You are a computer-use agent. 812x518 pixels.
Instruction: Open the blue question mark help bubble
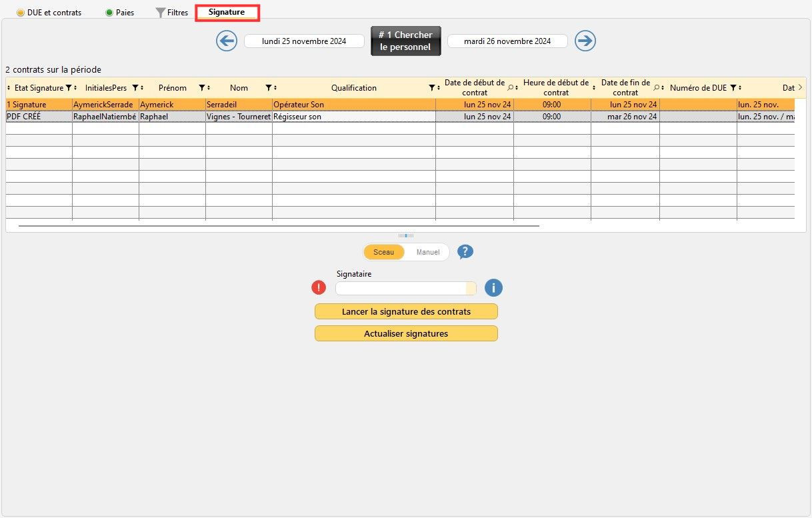pos(465,252)
